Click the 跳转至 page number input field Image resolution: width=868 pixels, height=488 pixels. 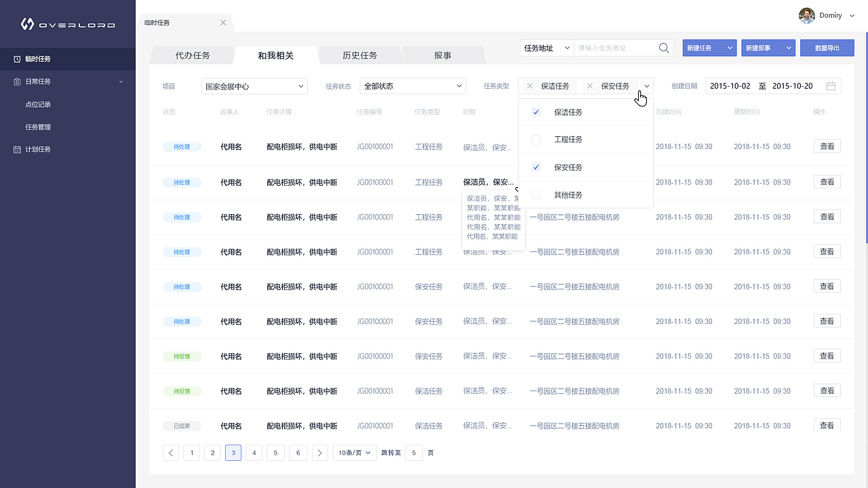414,452
